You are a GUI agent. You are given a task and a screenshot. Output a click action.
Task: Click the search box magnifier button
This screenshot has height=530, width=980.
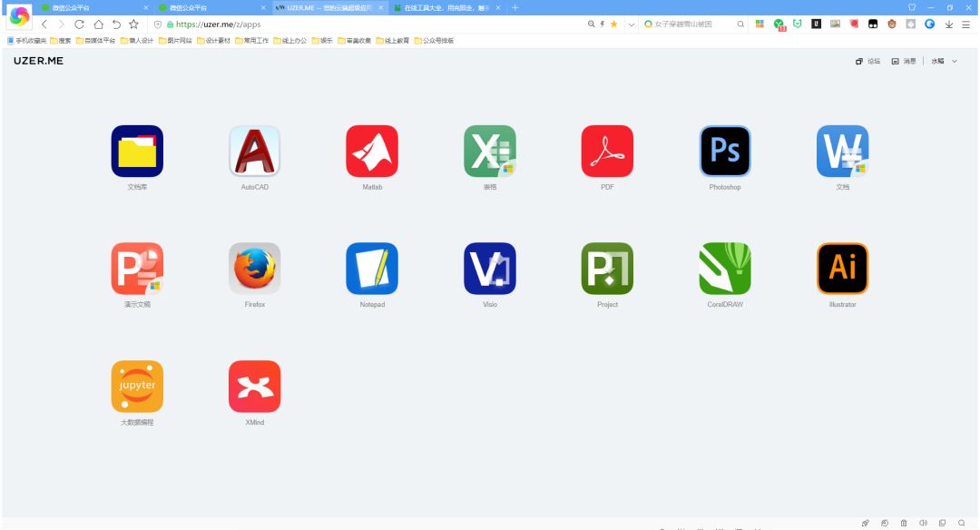(740, 25)
